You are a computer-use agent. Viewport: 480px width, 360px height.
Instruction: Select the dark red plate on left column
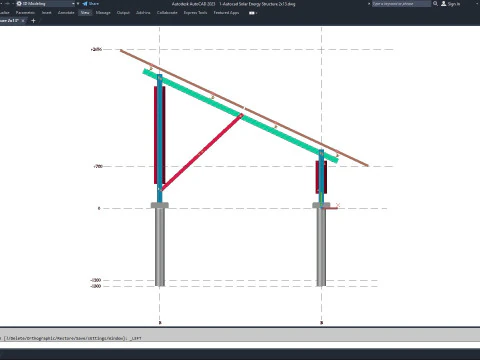pos(155,135)
